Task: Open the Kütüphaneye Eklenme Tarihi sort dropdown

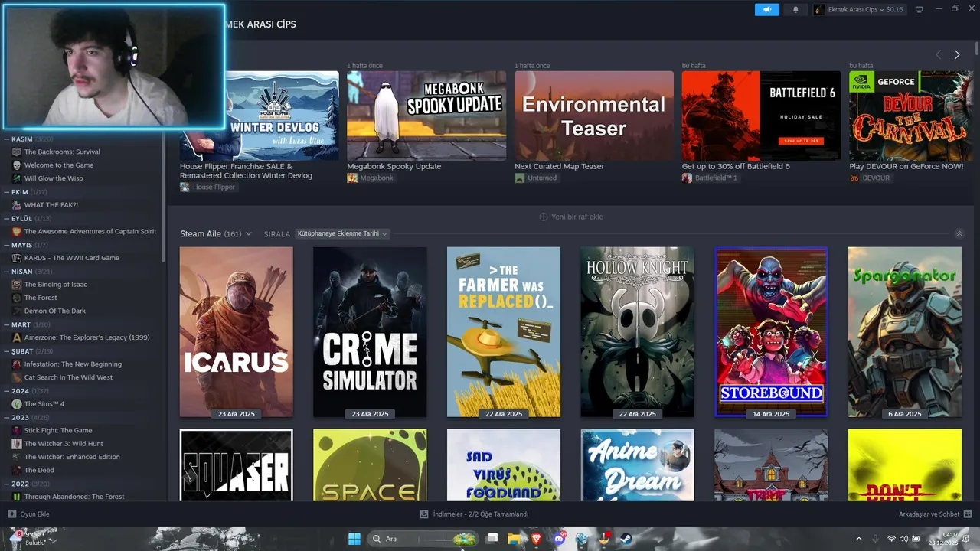Action: coord(342,233)
